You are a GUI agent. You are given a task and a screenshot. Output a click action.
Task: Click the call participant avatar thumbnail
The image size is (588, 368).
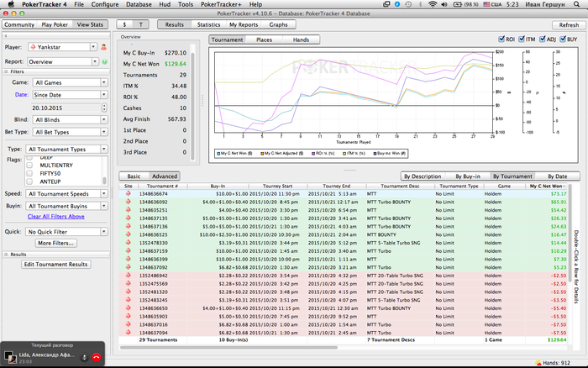10,357
